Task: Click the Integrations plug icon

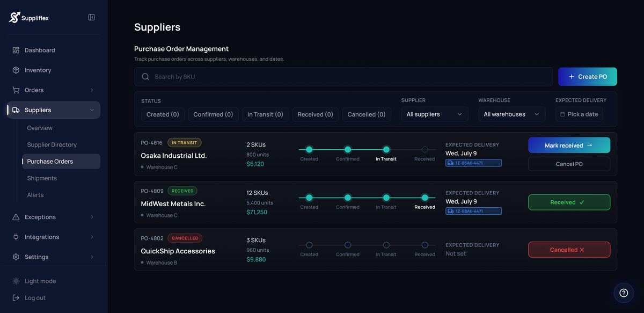Action: tap(16, 237)
